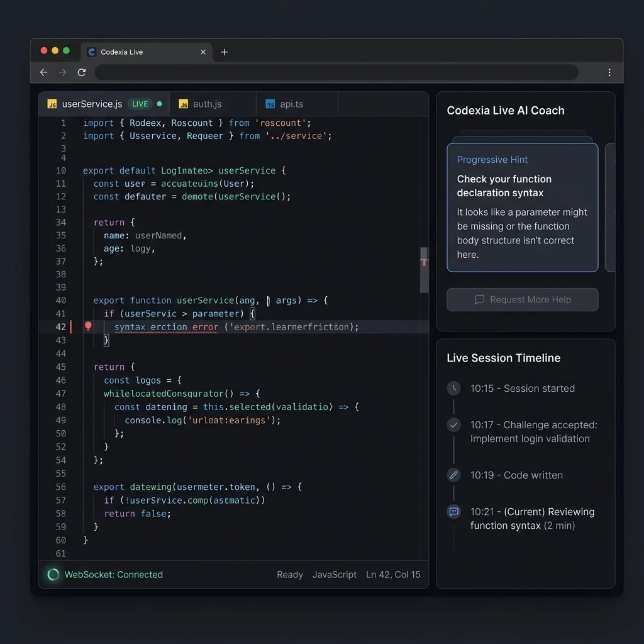Screen dimensions: 644x644
Task: Click the WebSocket: Connected status text
Action: pyautogui.click(x=114, y=574)
